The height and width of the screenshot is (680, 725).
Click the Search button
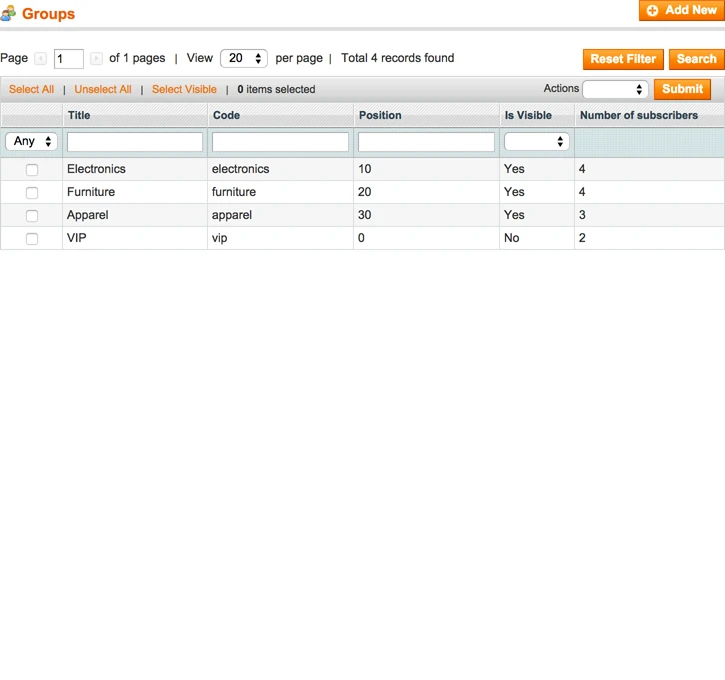pos(696,59)
